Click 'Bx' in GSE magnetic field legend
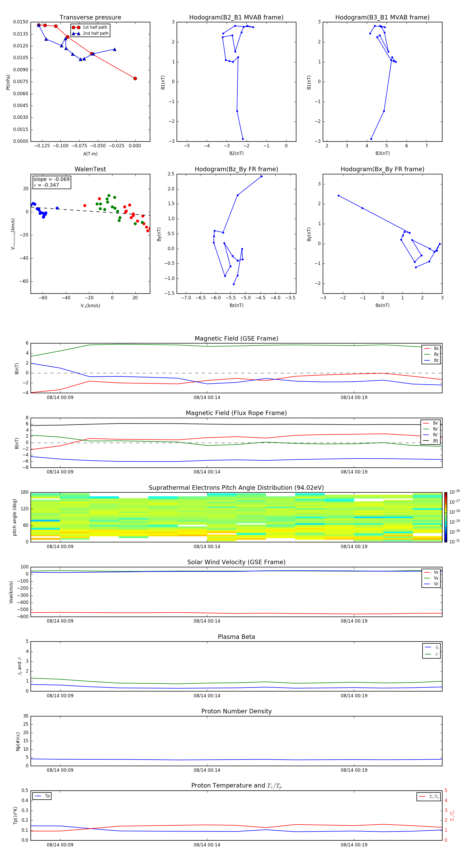473x868 pixels. tap(431, 349)
